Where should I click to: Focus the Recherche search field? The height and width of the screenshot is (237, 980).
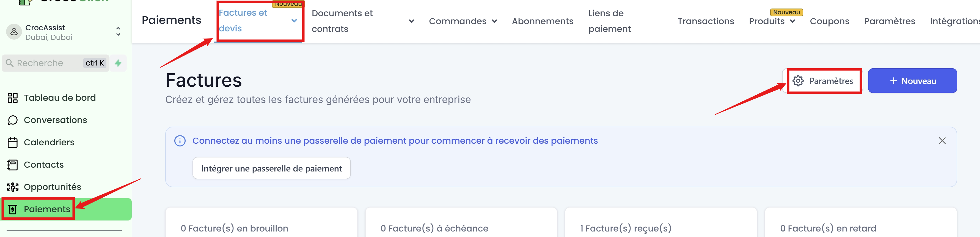(56, 63)
